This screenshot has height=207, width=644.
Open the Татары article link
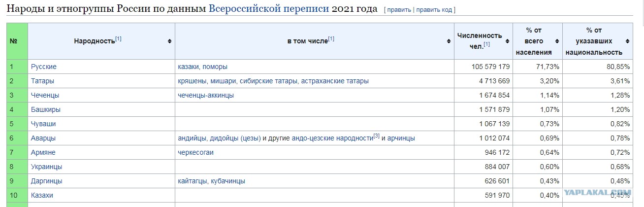click(x=42, y=81)
